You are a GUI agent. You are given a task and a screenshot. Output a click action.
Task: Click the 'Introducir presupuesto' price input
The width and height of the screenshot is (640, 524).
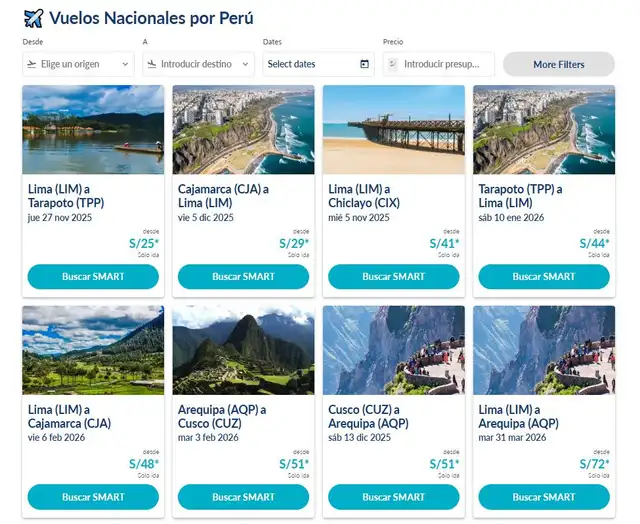pos(447,64)
